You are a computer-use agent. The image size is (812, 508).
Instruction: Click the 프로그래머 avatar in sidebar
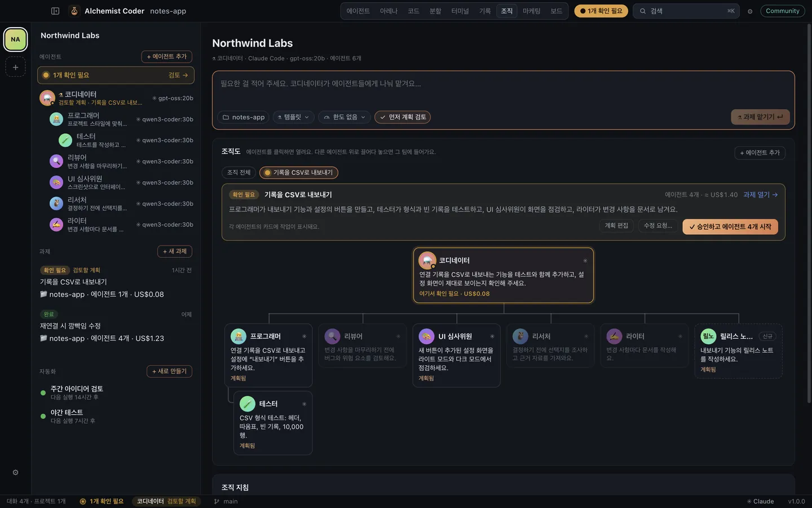[x=56, y=119]
